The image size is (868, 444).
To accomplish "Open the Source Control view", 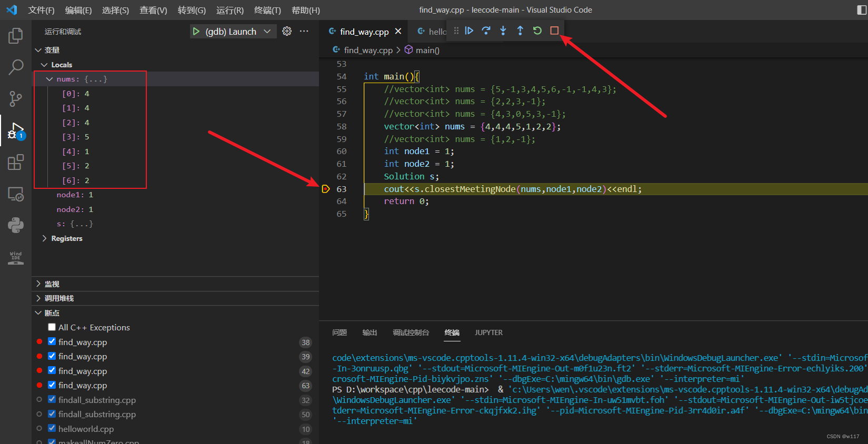I will coord(16,98).
